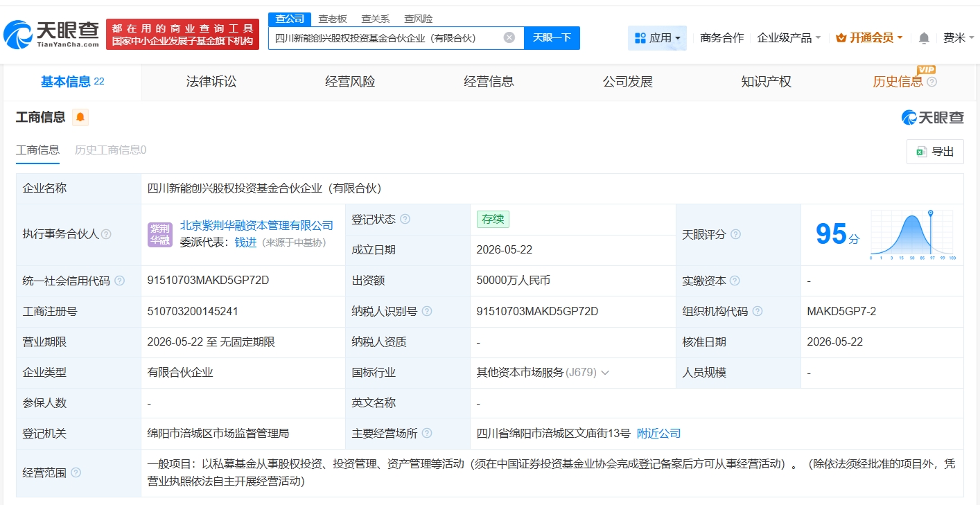Click the help icon next to 天眼评分
This screenshot has width=980, height=505.
tap(735, 234)
